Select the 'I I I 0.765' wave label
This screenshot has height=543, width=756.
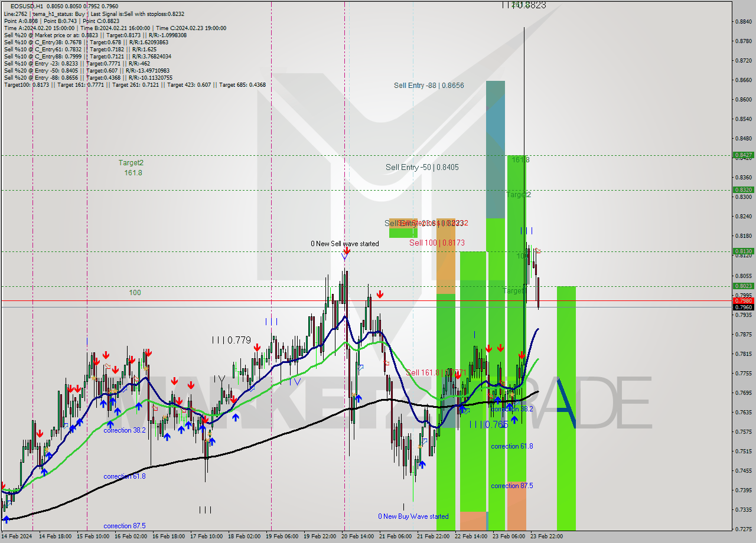(x=488, y=424)
